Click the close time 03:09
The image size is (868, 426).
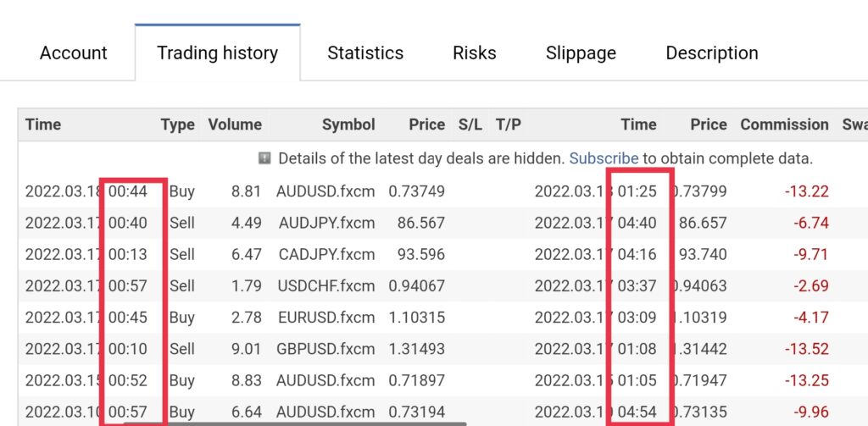coord(637,318)
